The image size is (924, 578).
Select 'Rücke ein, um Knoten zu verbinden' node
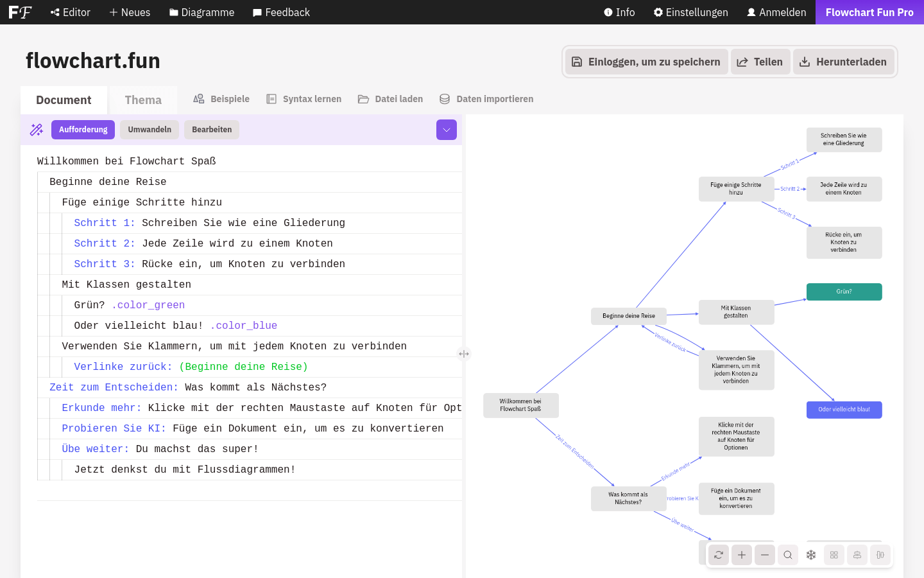click(x=844, y=243)
